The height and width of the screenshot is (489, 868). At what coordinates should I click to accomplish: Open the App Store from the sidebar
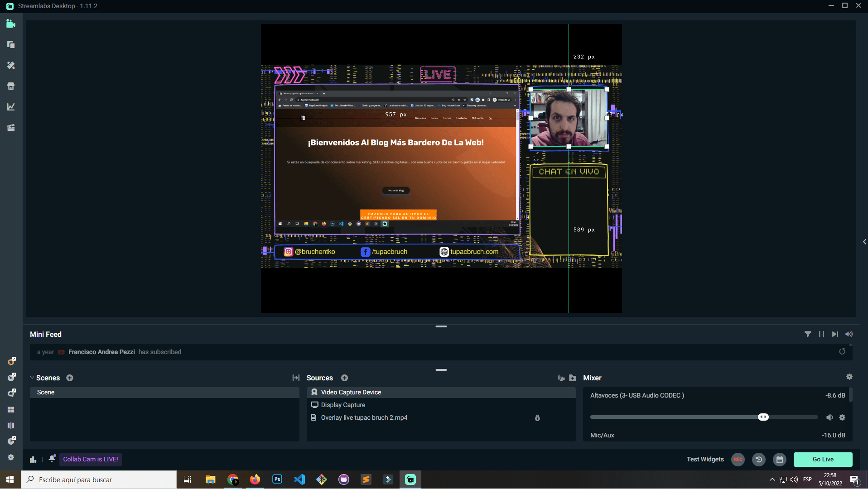(11, 86)
